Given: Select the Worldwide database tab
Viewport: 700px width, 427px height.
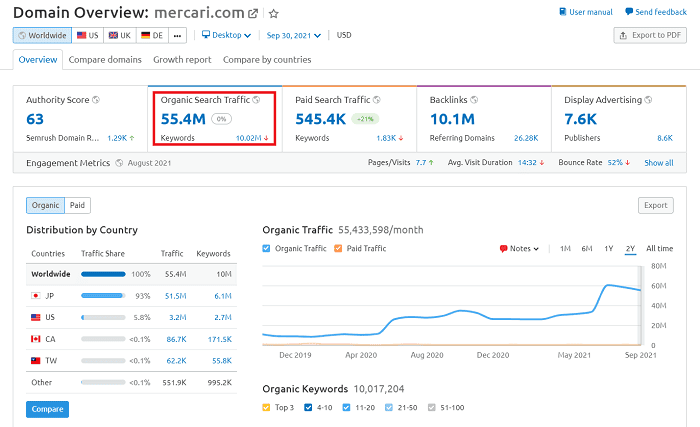Looking at the screenshot, I should pyautogui.click(x=42, y=35).
